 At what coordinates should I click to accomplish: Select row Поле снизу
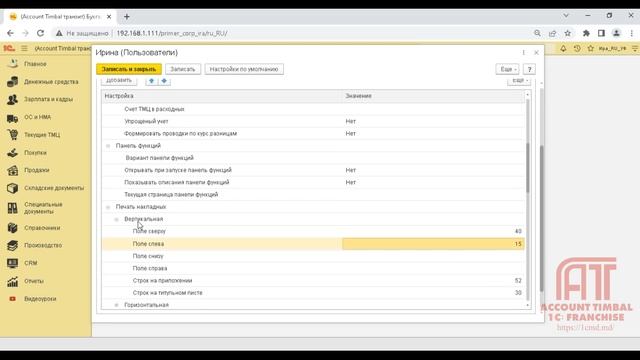313,256
